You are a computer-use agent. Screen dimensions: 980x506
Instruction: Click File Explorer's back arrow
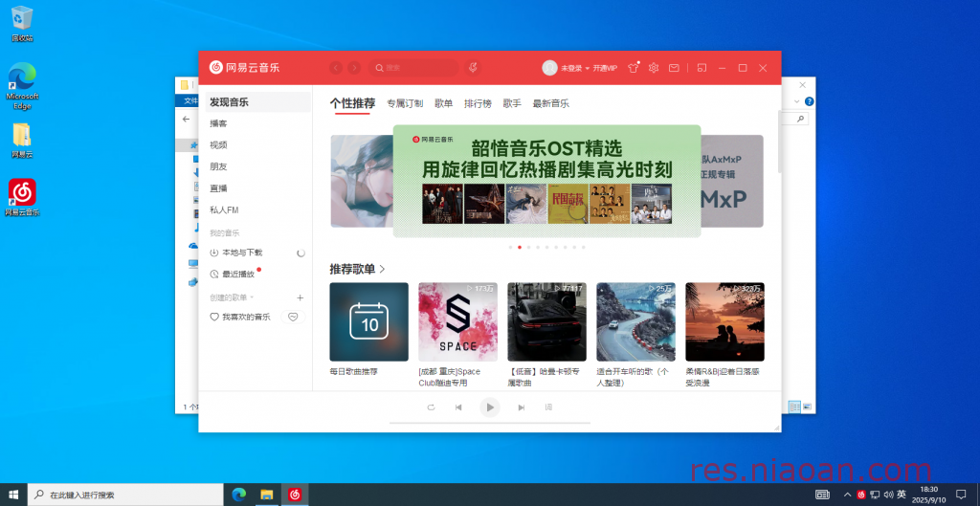click(186, 119)
